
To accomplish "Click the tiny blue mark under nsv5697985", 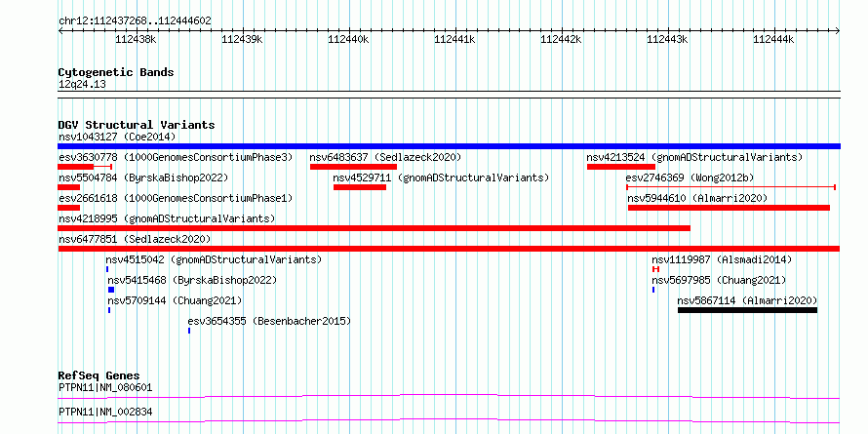I will click(653, 290).
